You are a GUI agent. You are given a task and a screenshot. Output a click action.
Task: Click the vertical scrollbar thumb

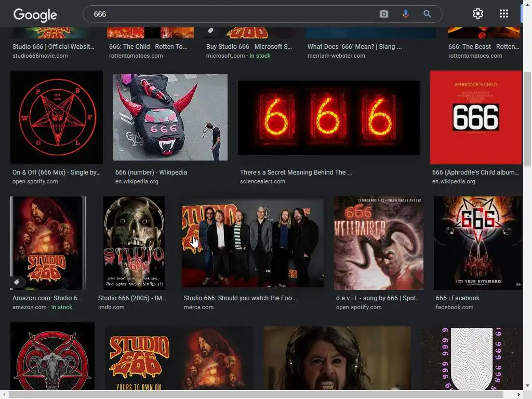click(x=527, y=119)
